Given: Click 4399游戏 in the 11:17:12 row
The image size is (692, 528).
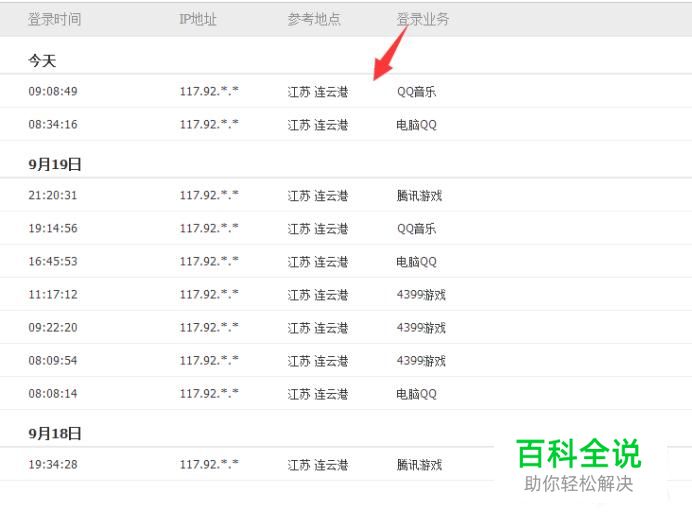Looking at the screenshot, I should click(x=421, y=295).
